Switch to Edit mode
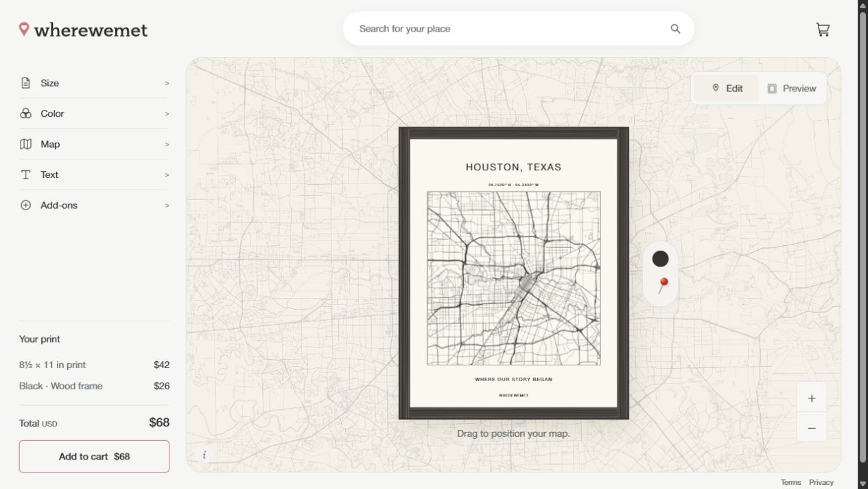The height and width of the screenshot is (489, 868). (x=727, y=89)
